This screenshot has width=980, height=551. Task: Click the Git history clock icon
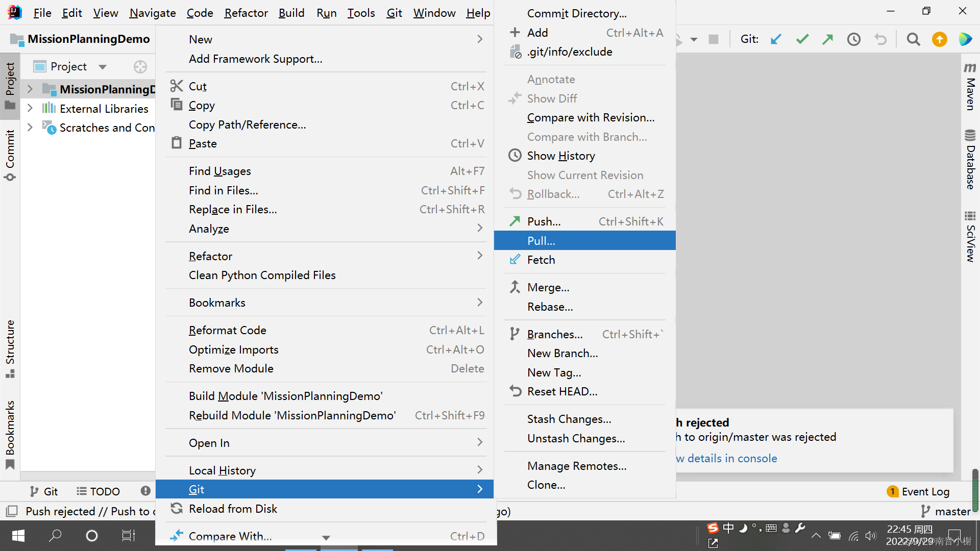click(x=854, y=38)
